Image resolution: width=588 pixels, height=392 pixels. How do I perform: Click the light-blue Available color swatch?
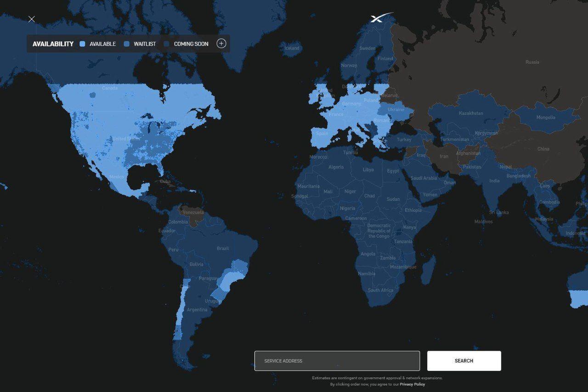(82, 44)
